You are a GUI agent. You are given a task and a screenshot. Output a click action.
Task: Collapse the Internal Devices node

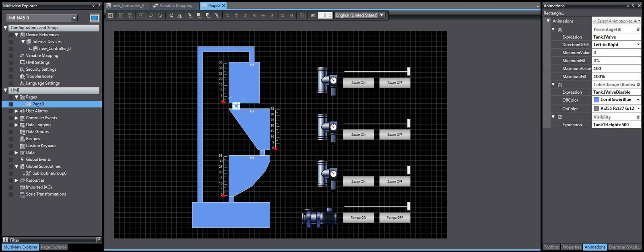coord(23,41)
